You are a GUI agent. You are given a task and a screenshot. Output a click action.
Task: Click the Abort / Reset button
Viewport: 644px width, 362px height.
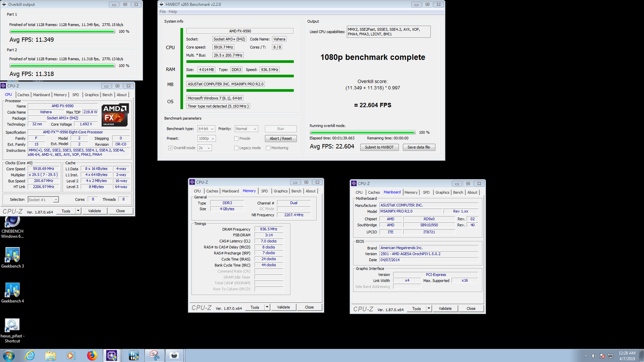click(281, 138)
